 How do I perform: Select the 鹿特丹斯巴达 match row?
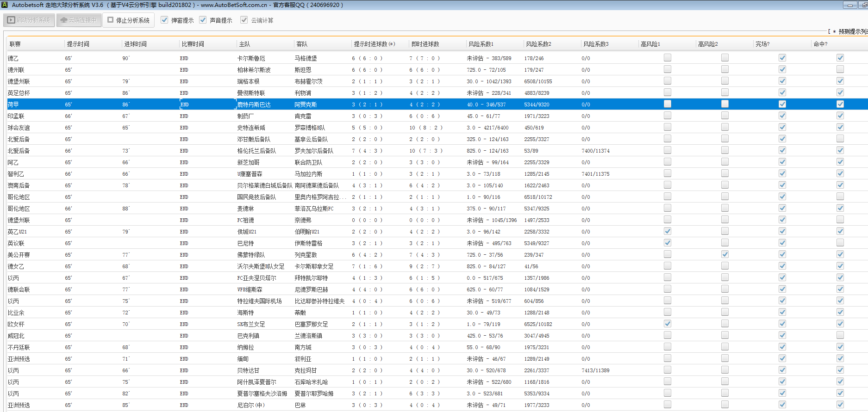(x=254, y=105)
